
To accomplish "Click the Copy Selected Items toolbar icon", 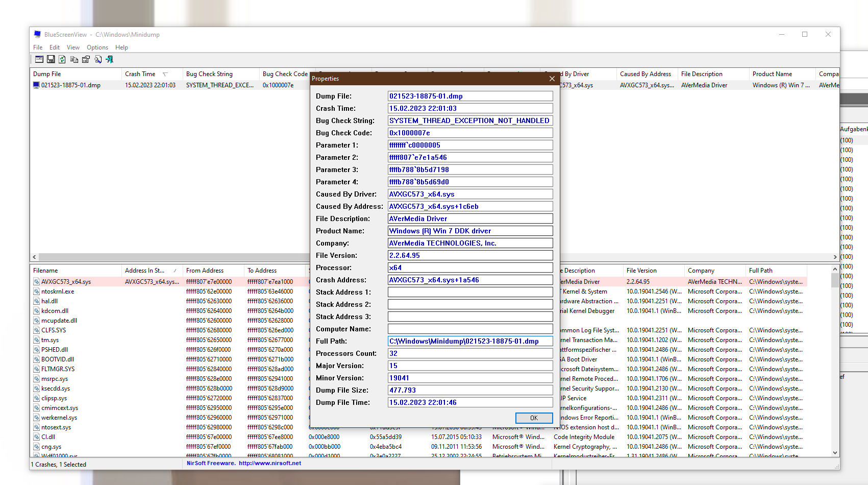I will pos(74,60).
